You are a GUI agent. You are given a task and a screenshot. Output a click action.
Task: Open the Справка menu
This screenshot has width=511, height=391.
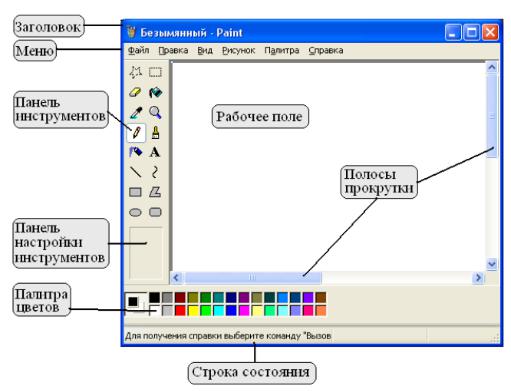326,50
